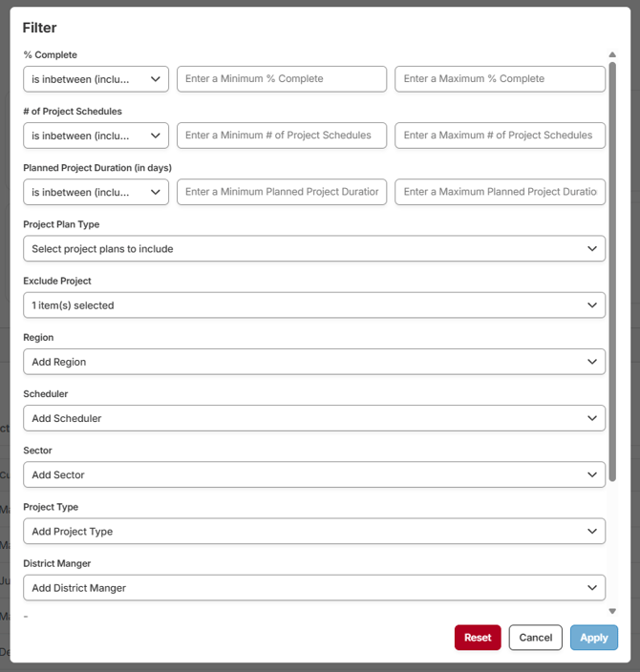The width and height of the screenshot is (640, 672).
Task: Click the Minimum % Complete input field
Action: 281,79
